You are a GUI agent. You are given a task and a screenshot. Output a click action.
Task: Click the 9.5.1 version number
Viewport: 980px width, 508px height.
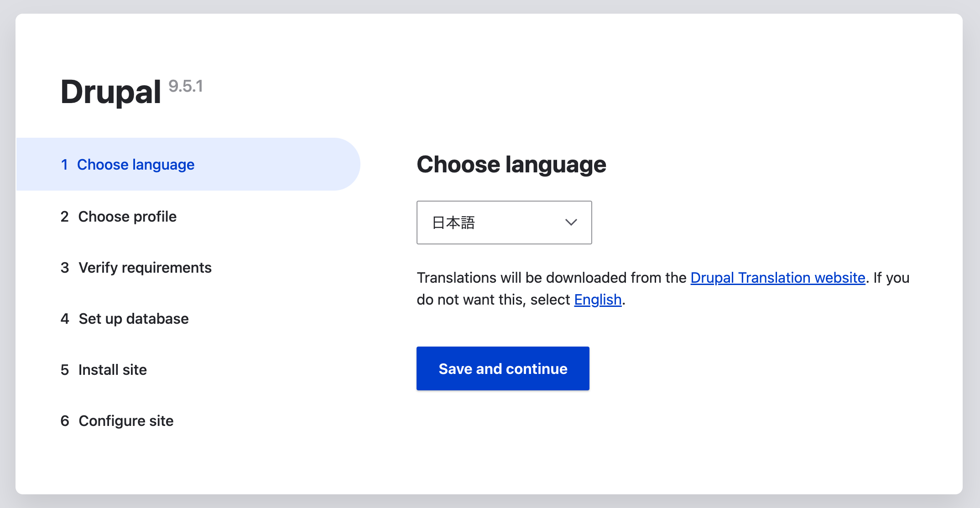186,86
